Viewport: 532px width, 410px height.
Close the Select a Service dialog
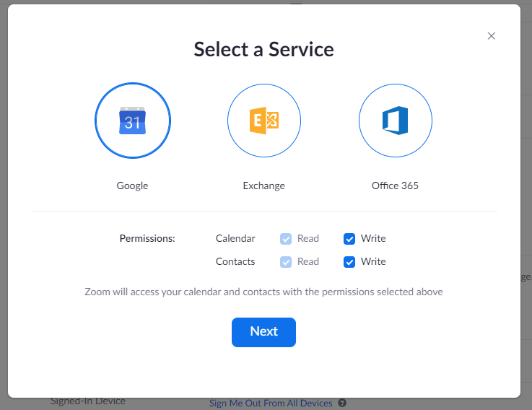(x=491, y=36)
